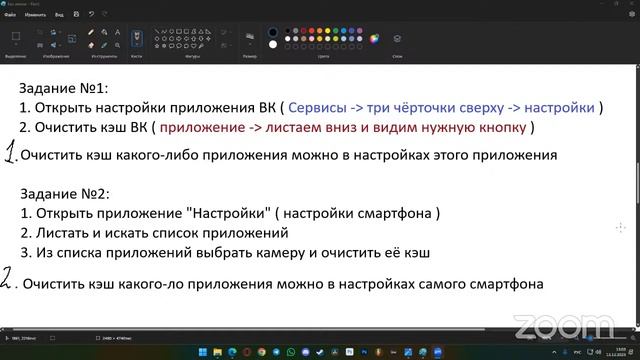Open the Файл menu
This screenshot has width=640, height=360.
pos(10,15)
